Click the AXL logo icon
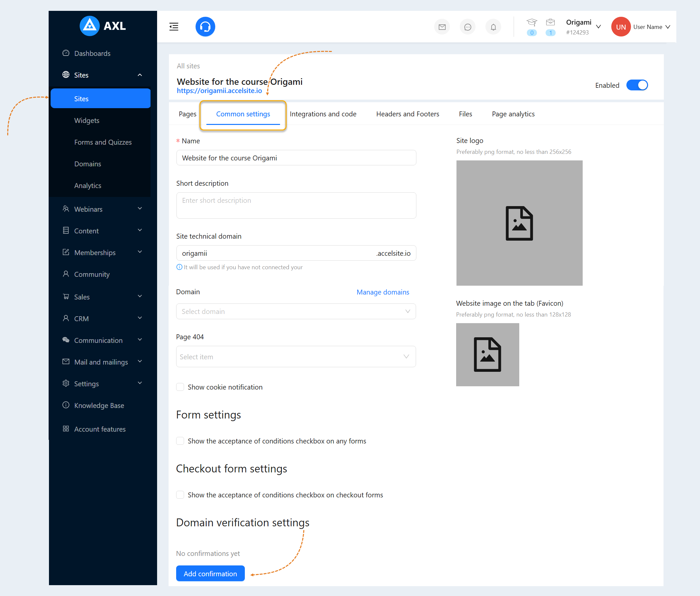The height and width of the screenshot is (596, 700). click(89, 26)
